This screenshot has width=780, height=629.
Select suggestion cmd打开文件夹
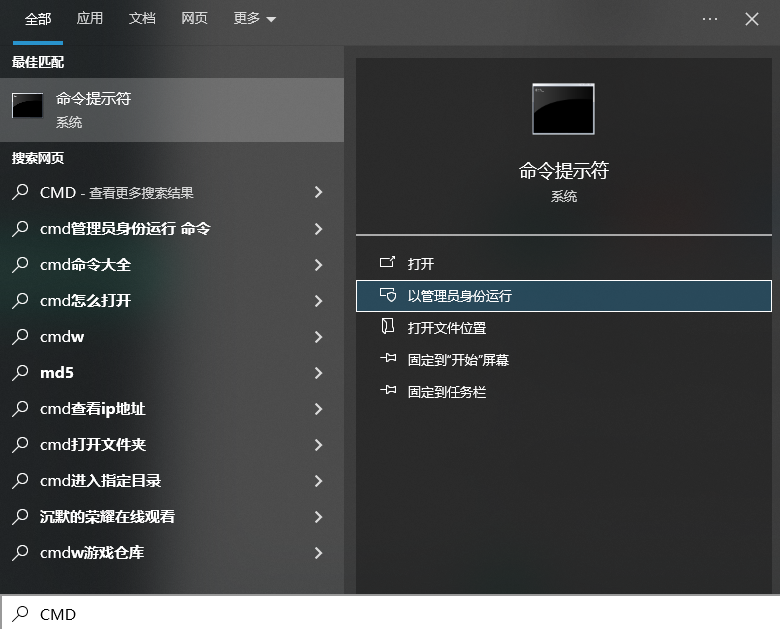172,445
